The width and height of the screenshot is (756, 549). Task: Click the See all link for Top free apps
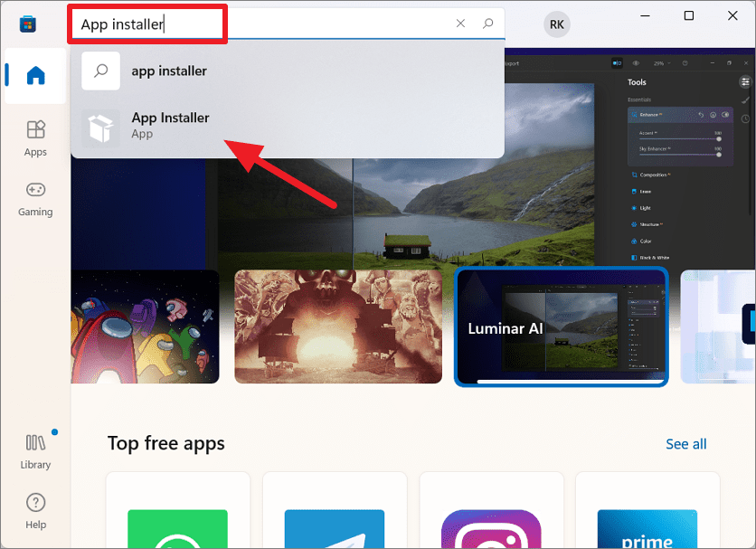pyautogui.click(x=685, y=444)
